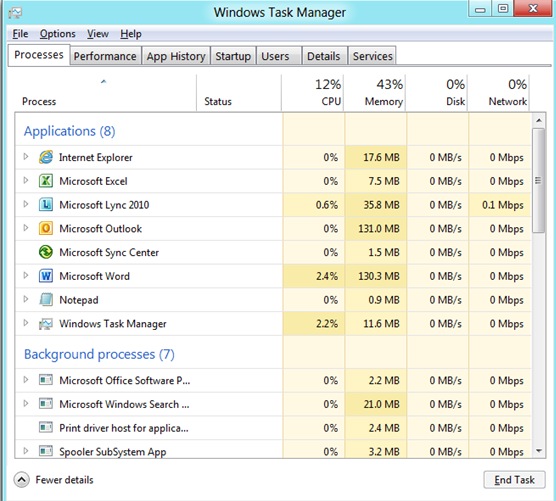The height and width of the screenshot is (501, 556).
Task: Click the 0.9 MB Notepad memory value
Action: click(x=384, y=300)
